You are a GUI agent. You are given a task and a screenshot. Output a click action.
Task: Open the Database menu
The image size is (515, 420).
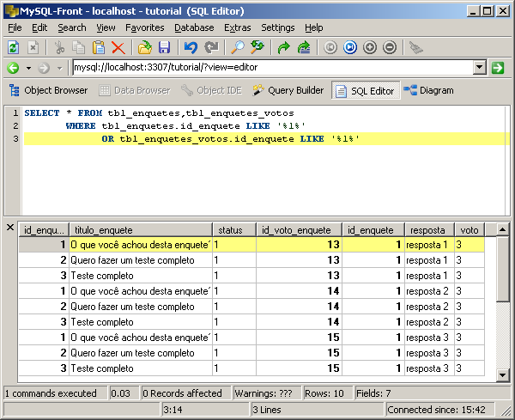click(194, 28)
